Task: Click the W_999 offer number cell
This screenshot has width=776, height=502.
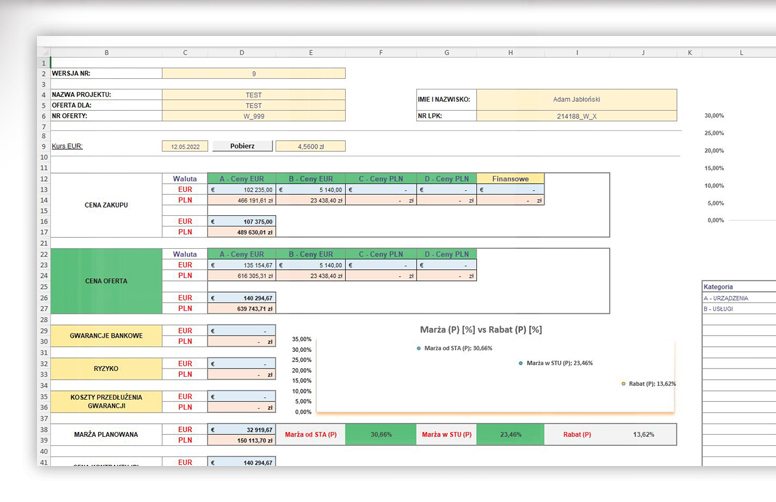Action: 253,116
